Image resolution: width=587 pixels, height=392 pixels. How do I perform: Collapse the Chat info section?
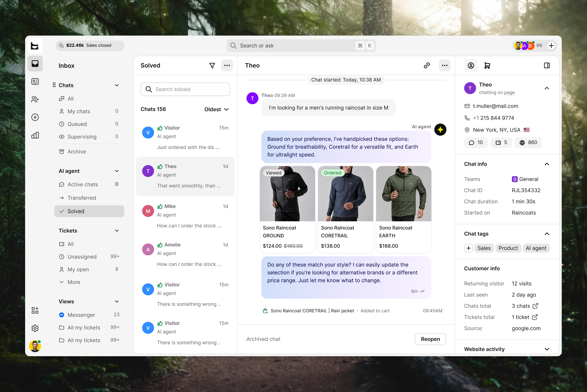pos(547,164)
